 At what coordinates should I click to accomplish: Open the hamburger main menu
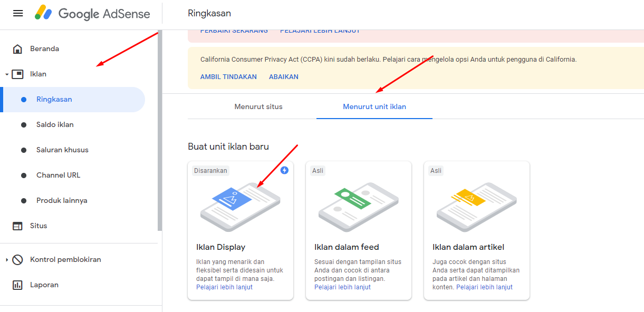pos(18,13)
